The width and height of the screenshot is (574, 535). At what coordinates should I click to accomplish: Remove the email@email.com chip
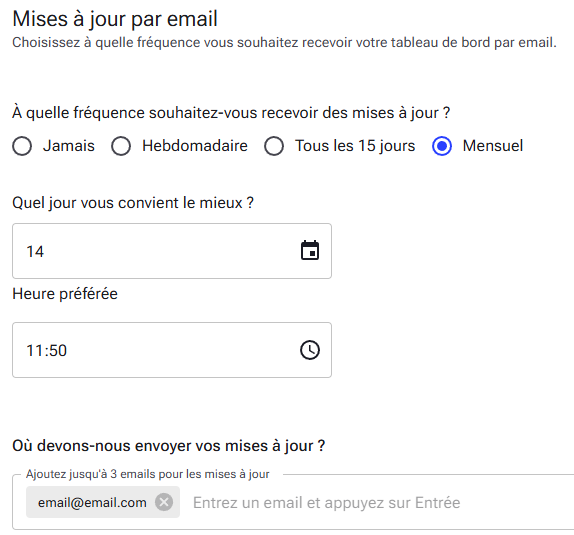(164, 502)
